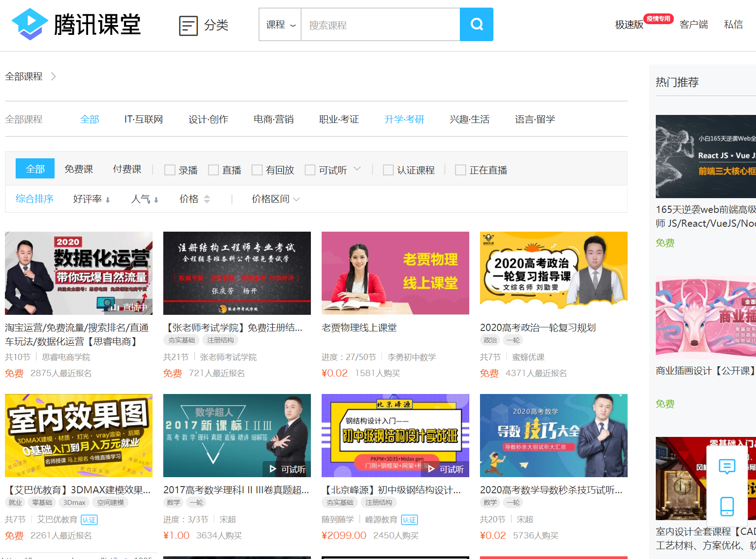Open the 客户端 link
This screenshot has width=756, height=559.
pyautogui.click(x=694, y=25)
